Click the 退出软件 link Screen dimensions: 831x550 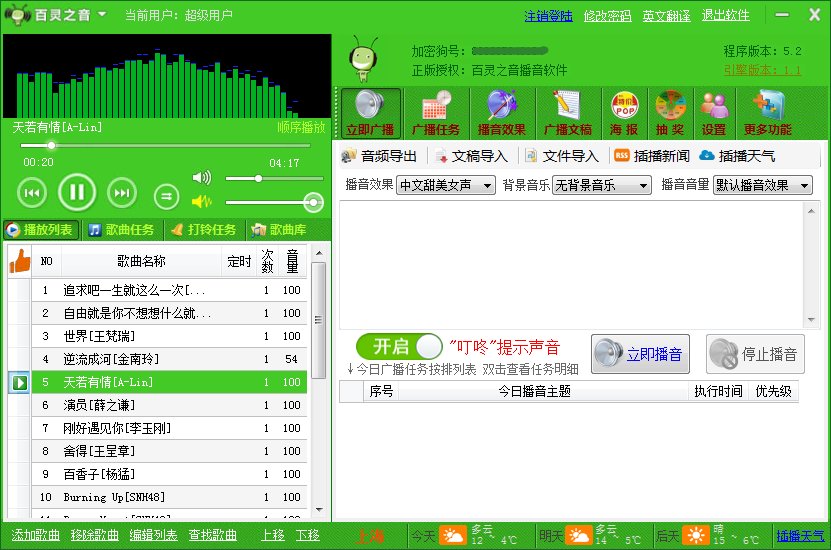pyautogui.click(x=726, y=16)
